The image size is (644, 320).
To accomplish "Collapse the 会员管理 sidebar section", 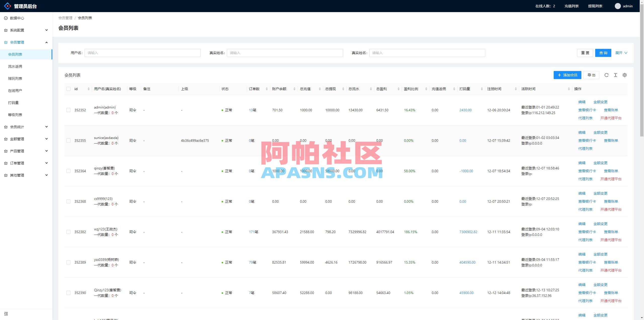I will [46, 42].
